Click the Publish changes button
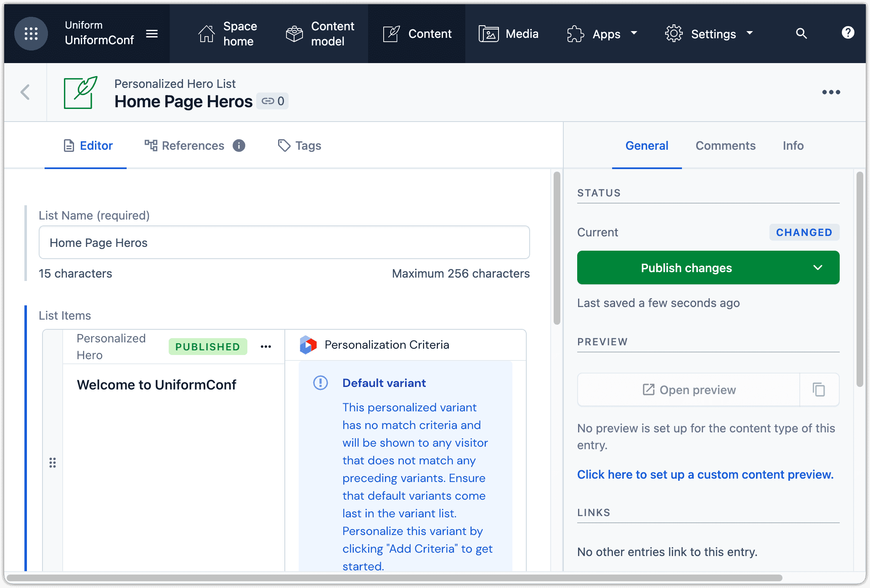870x588 pixels. (x=686, y=268)
